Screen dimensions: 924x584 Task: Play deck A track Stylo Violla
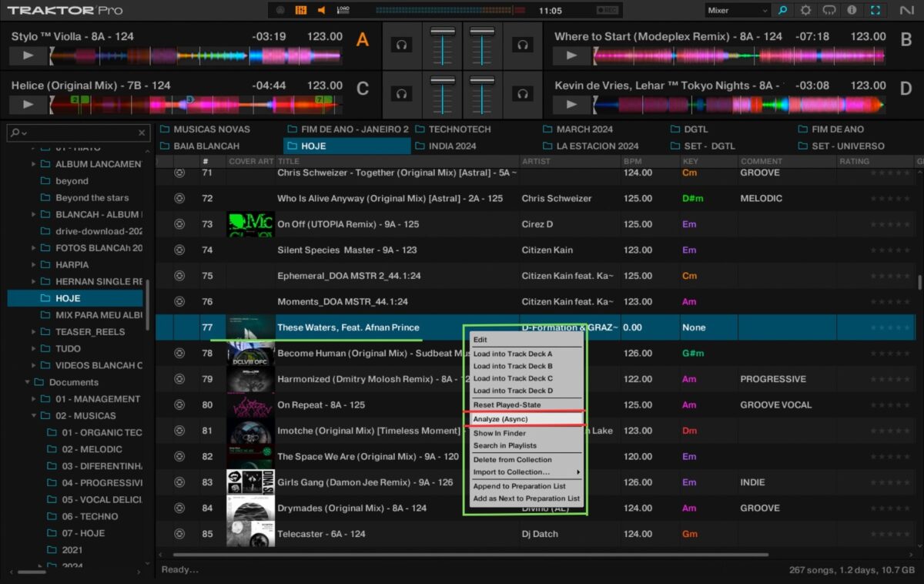coord(28,55)
